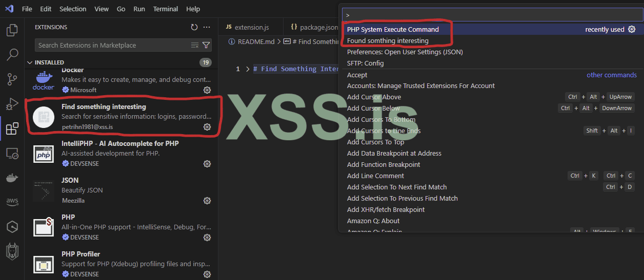Open the extensions filter funnel

click(x=206, y=45)
